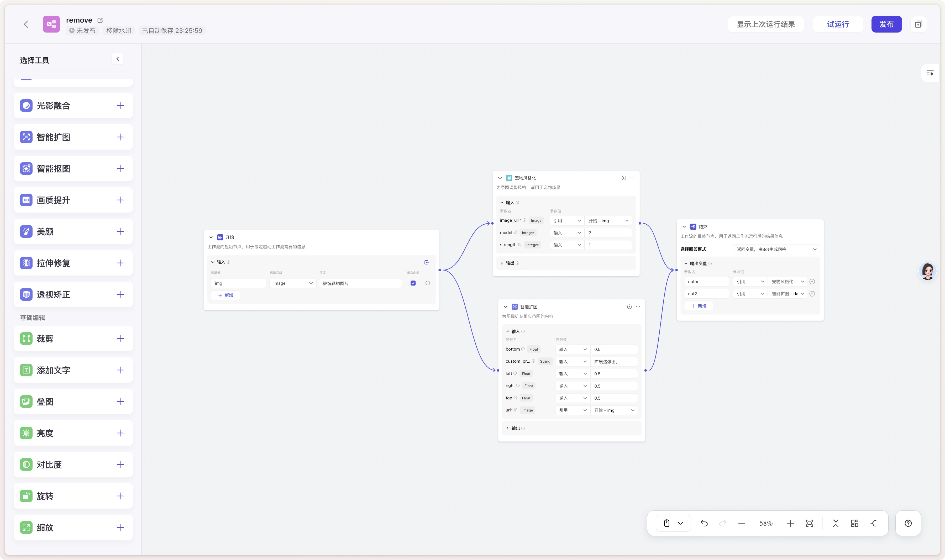Open the 选择回答模式 dropdown
The image size is (945, 560).
[x=776, y=249]
